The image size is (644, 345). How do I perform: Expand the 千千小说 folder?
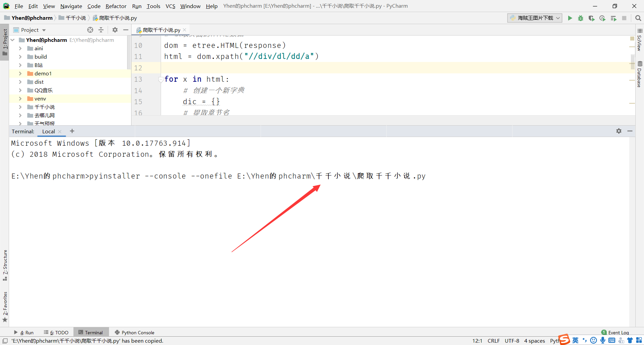[20, 107]
